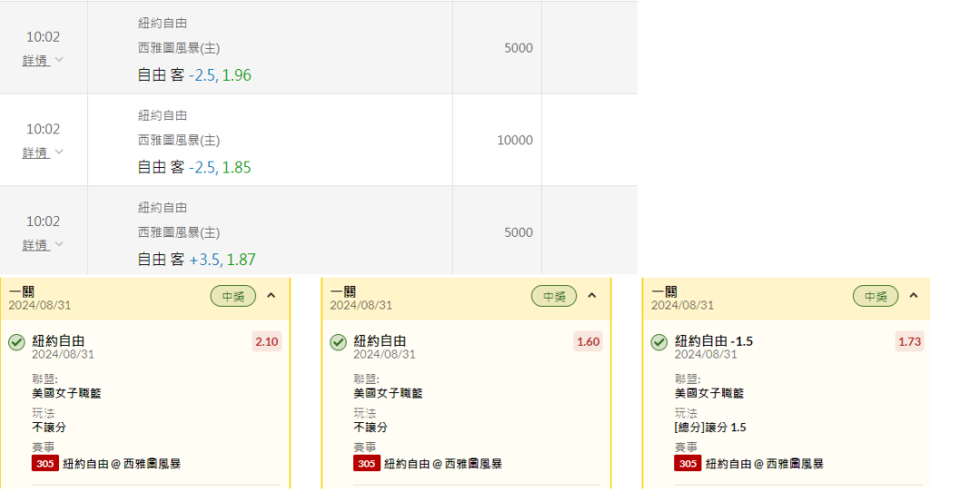
Task: Click red 305 game badge in 1.73 ticket
Action: (687, 464)
